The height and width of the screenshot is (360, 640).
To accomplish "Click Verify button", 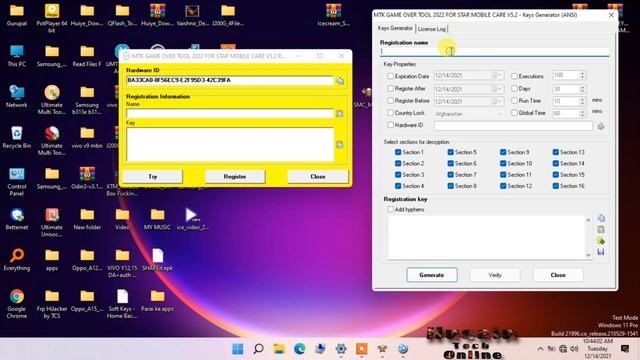I will coord(495,275).
